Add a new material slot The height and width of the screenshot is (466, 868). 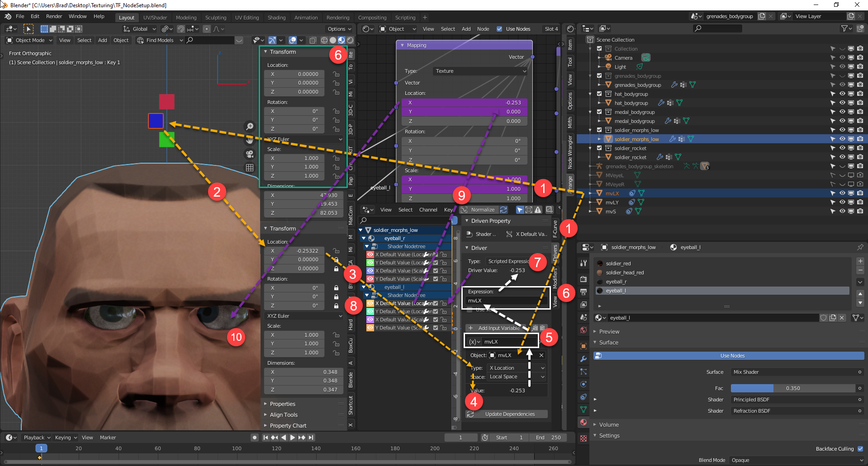click(860, 261)
